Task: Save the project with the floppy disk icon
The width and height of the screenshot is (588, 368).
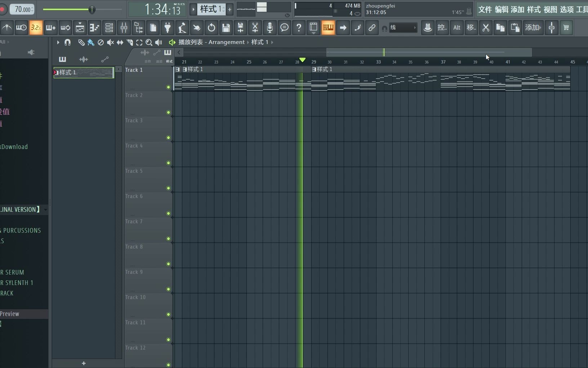Action: [x=226, y=27]
